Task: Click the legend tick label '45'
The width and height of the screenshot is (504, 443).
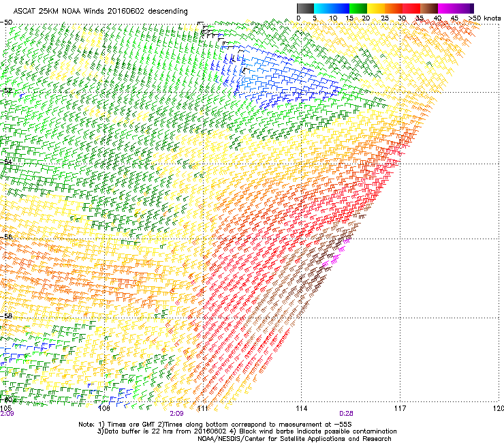Action: pos(454,18)
